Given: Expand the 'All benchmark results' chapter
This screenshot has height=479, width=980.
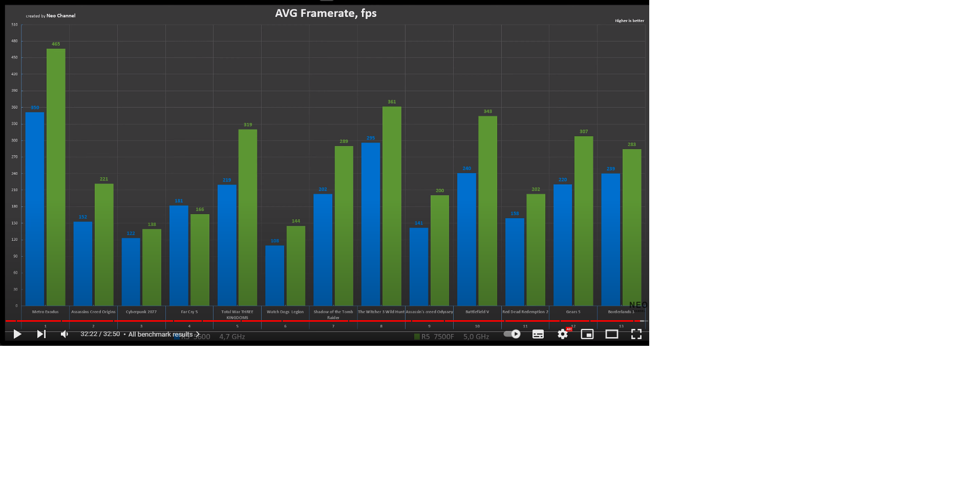Looking at the screenshot, I should point(164,334).
